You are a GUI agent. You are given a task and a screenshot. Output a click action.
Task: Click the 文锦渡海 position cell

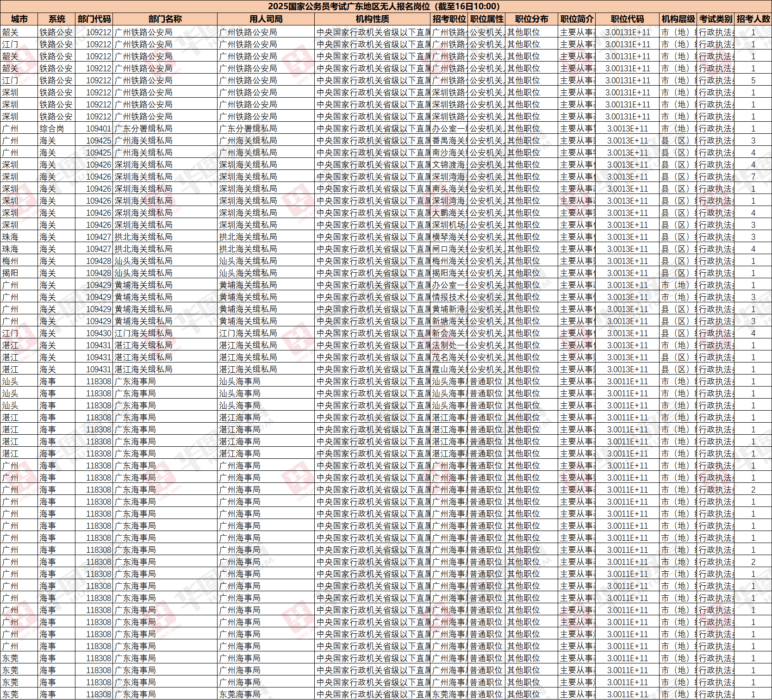click(449, 165)
